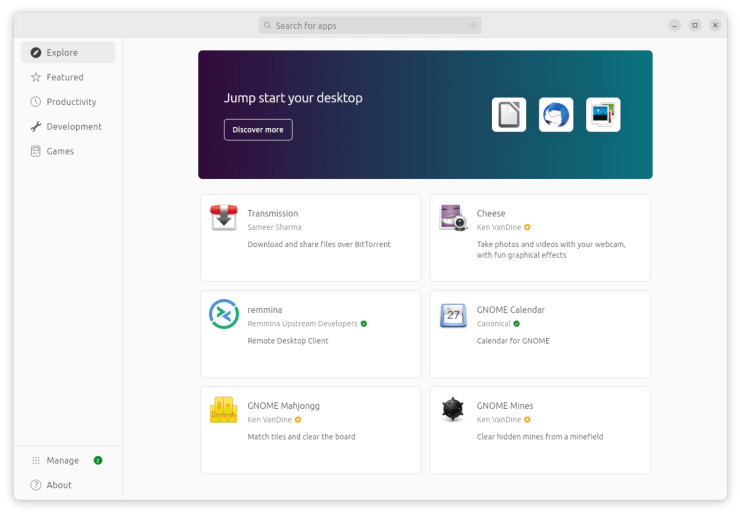Focus the Search for apps field
740x515 pixels.
370,26
